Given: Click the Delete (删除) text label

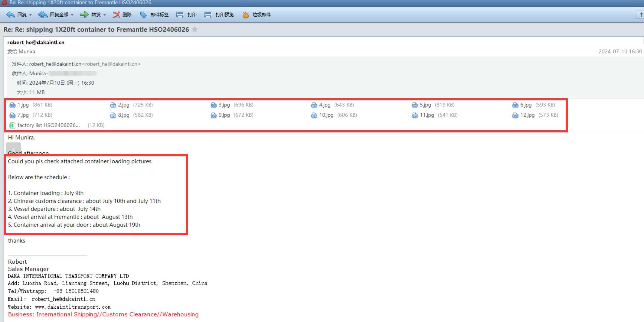Looking at the screenshot, I should (x=127, y=15).
